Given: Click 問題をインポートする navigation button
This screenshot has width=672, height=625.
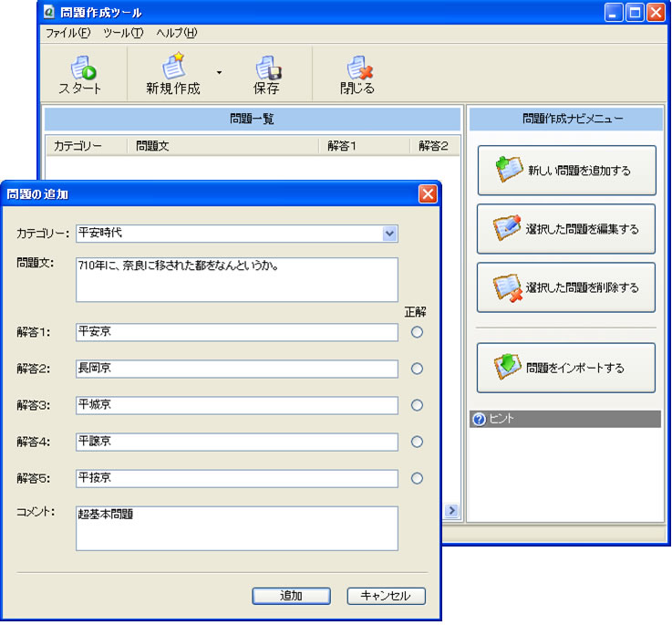Looking at the screenshot, I should pyautogui.click(x=565, y=368).
